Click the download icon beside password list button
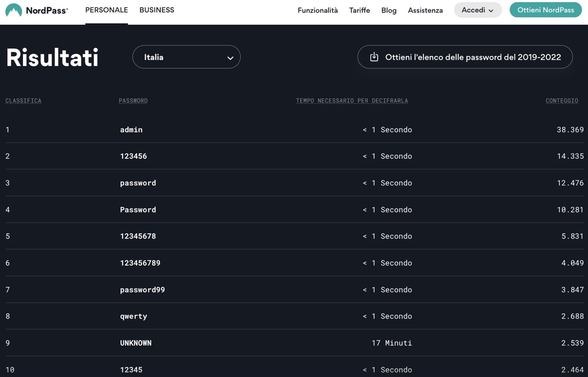The height and width of the screenshot is (377, 588). click(x=374, y=57)
